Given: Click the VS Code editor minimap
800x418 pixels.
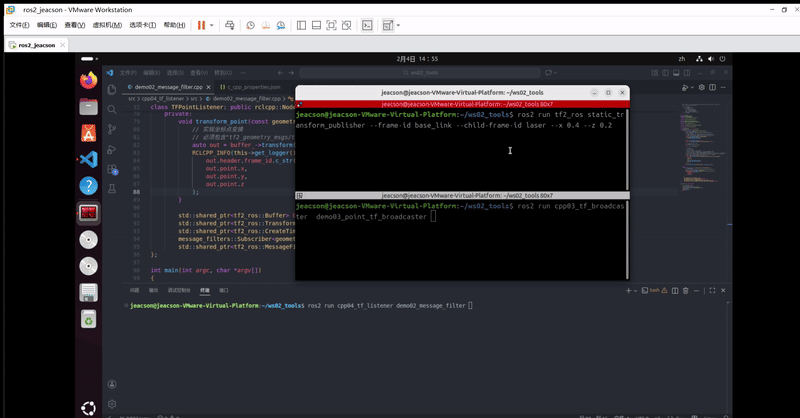Looking at the screenshot, I should (703, 147).
